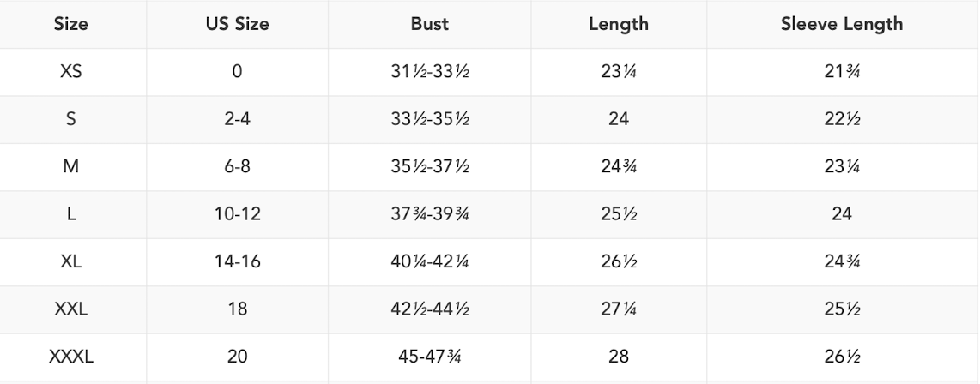980x384 pixels.
Task: Select the XS size cell
Action: click(71, 72)
